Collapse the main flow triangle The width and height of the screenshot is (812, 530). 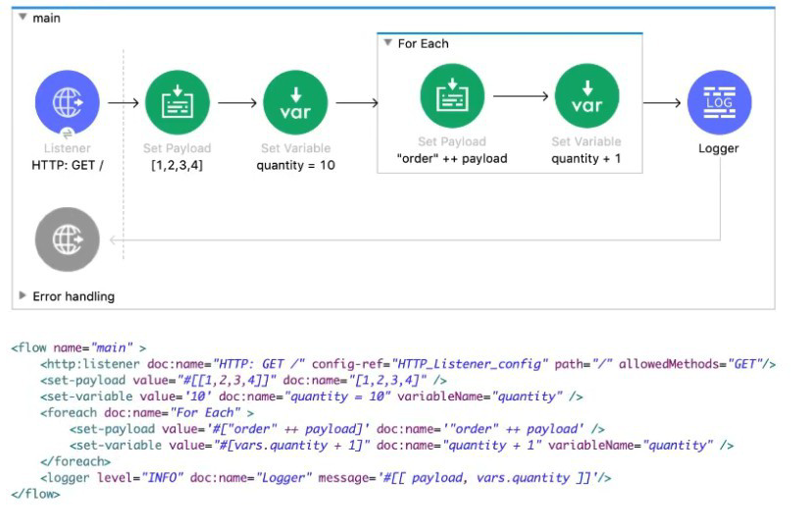click(x=24, y=19)
